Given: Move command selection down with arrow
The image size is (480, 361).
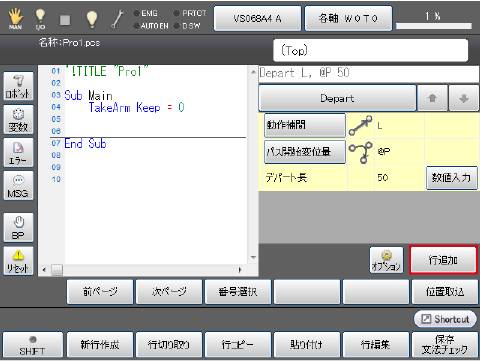Looking at the screenshot, I should pyautogui.click(x=464, y=98).
